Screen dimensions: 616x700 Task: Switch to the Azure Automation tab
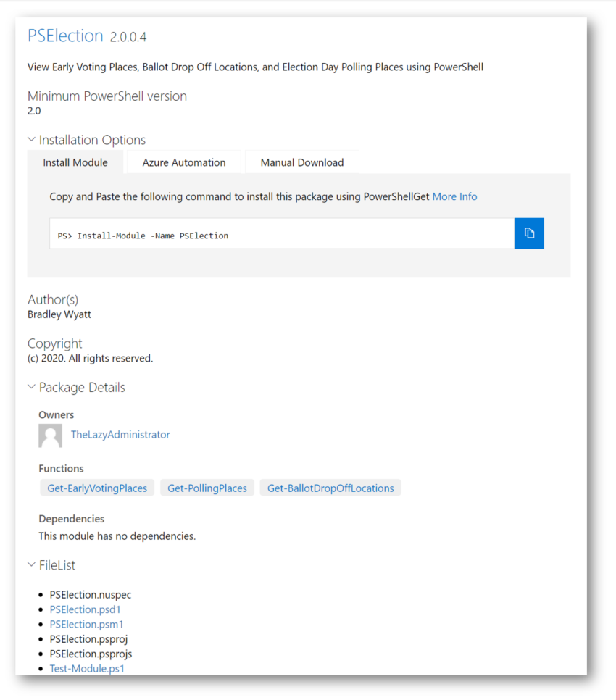tap(184, 162)
